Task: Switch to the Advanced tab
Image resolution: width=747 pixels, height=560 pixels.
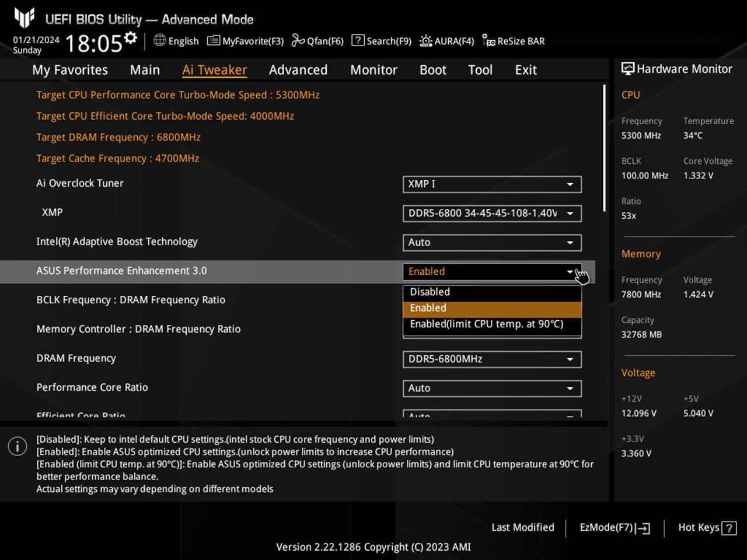Action: coord(298,70)
